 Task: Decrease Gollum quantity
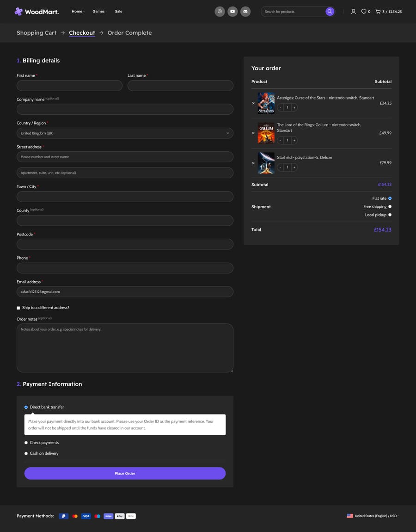[281, 140]
